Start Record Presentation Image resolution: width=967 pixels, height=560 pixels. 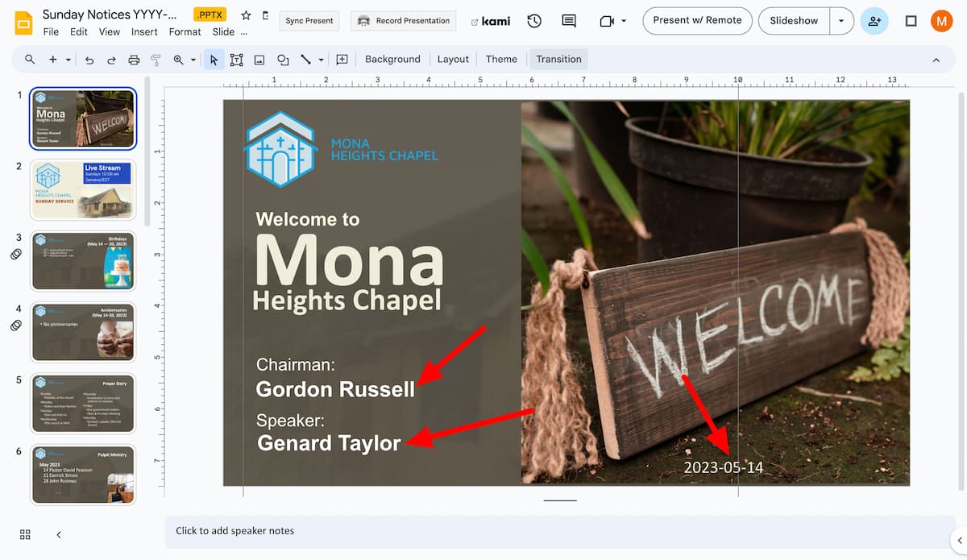[403, 21]
